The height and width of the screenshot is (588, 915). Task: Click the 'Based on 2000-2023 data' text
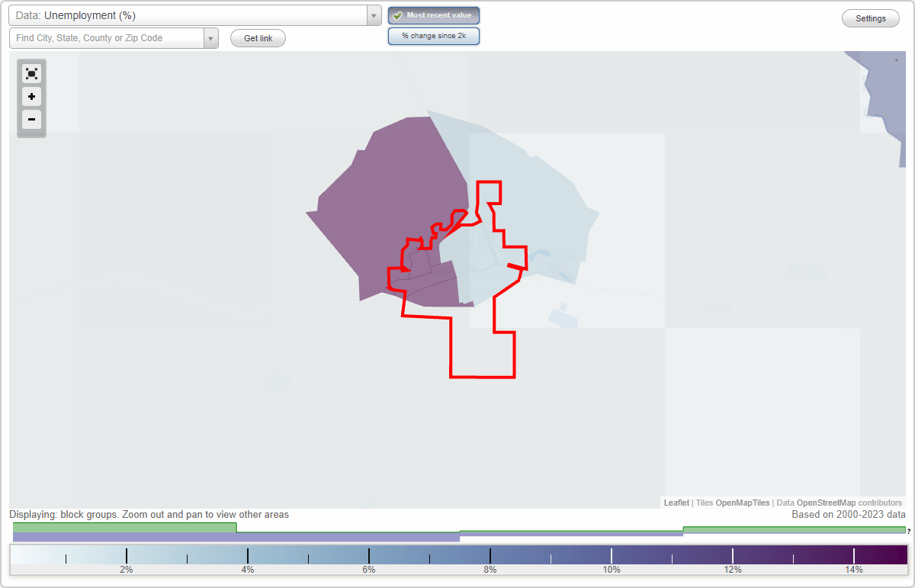click(x=849, y=515)
